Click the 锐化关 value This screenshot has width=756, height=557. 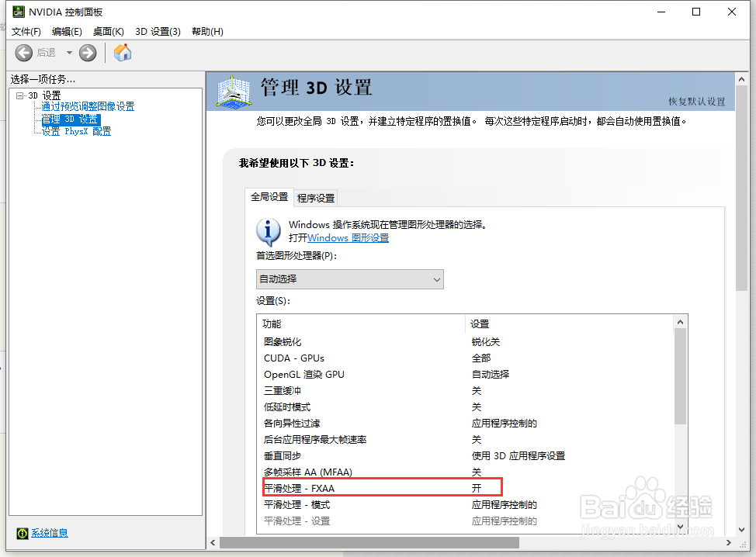pyautogui.click(x=486, y=342)
